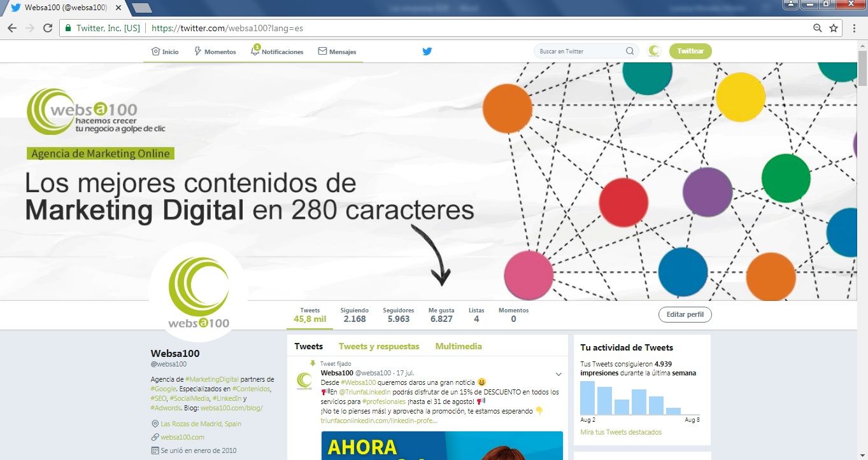Click the search magnifier in Twitter search box
Screen dimensions: 868x460
point(629,52)
